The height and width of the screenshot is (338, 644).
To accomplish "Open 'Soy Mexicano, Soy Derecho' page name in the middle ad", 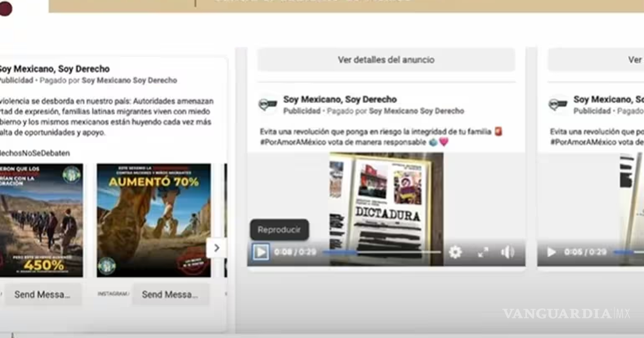I will point(340,99).
